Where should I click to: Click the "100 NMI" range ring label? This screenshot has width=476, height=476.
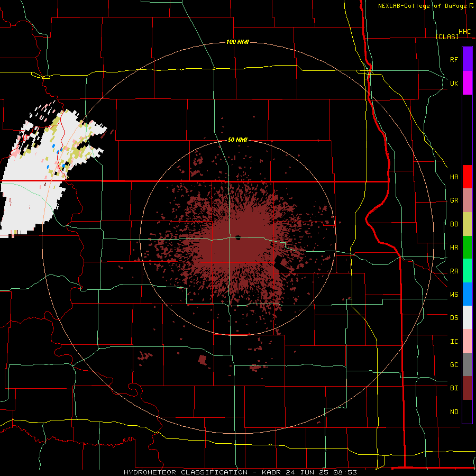click(237, 42)
